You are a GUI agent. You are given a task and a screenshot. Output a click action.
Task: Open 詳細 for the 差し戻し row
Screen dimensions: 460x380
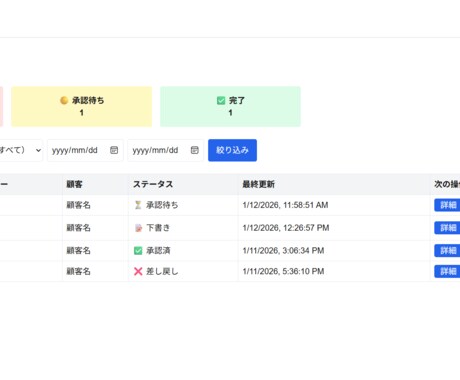click(x=447, y=271)
